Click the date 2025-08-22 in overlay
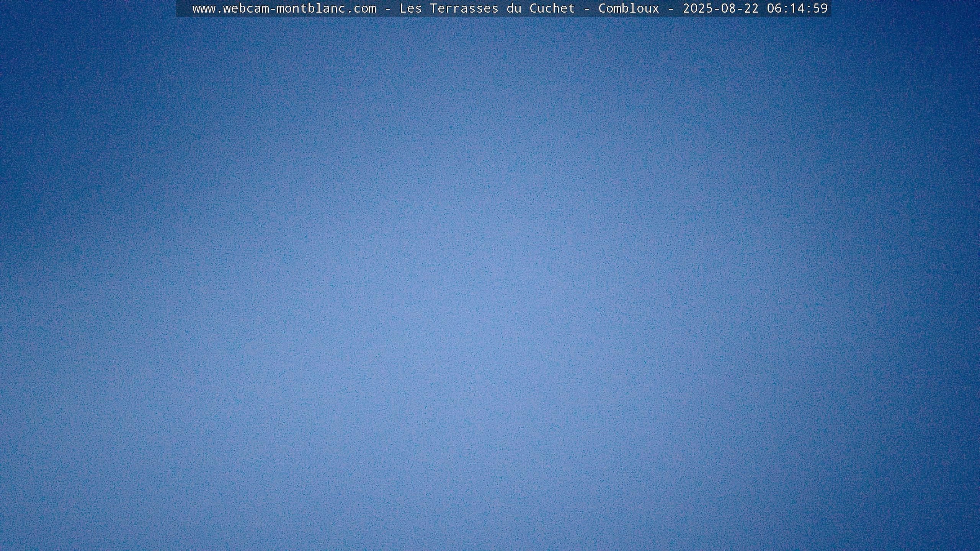Viewport: 980px width, 551px height. (721, 8)
